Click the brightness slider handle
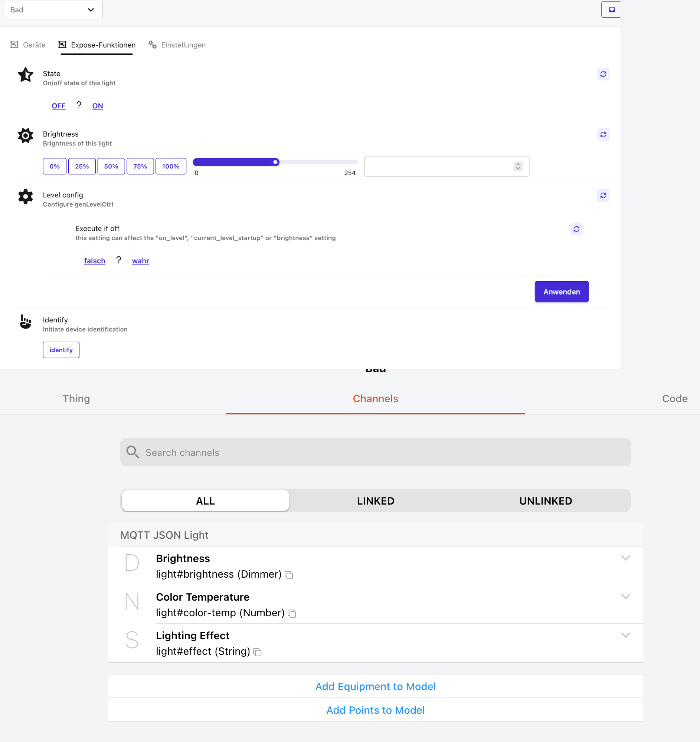700x742 pixels. click(275, 162)
